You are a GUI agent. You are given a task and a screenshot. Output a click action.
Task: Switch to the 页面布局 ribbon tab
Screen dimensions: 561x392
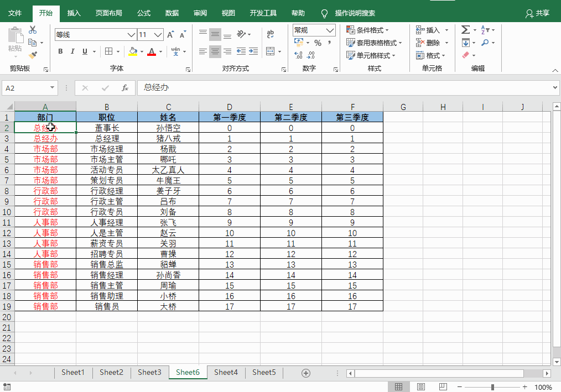(x=109, y=13)
